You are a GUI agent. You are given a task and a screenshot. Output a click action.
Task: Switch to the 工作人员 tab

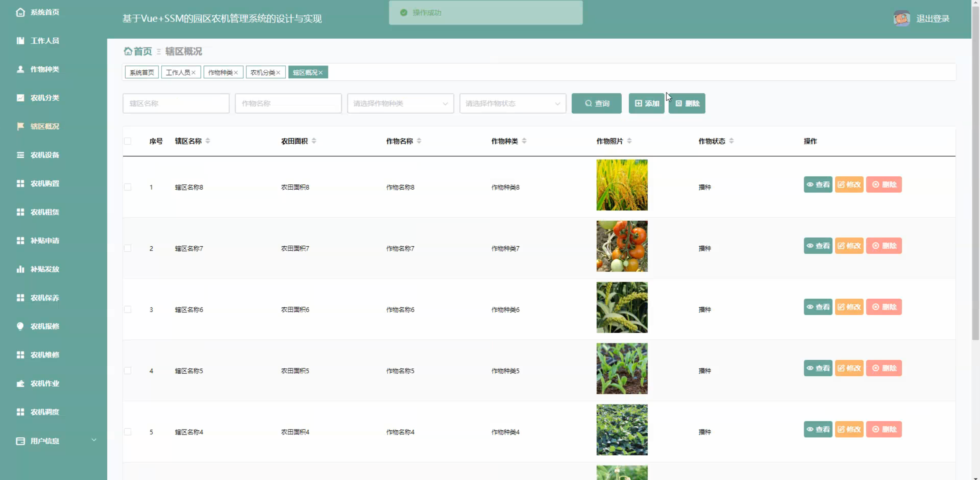tap(178, 73)
